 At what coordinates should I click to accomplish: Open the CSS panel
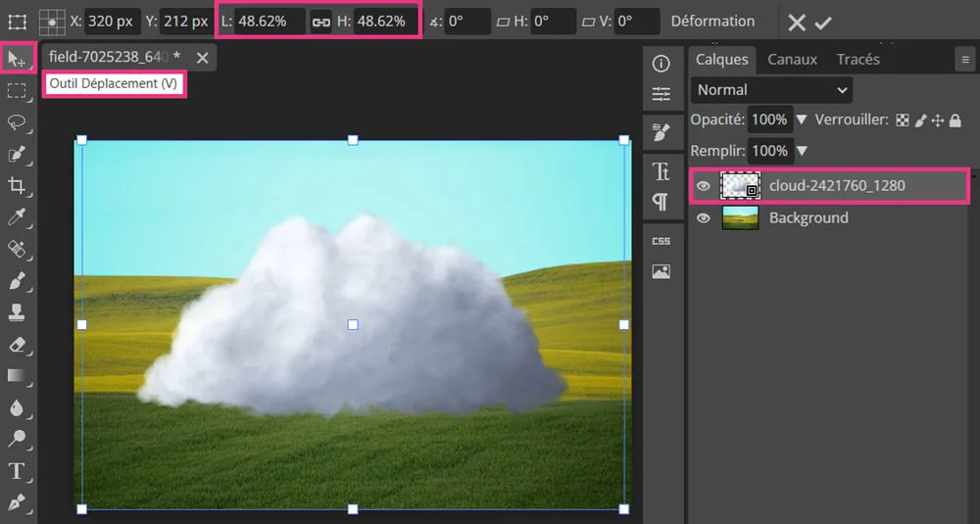click(661, 241)
